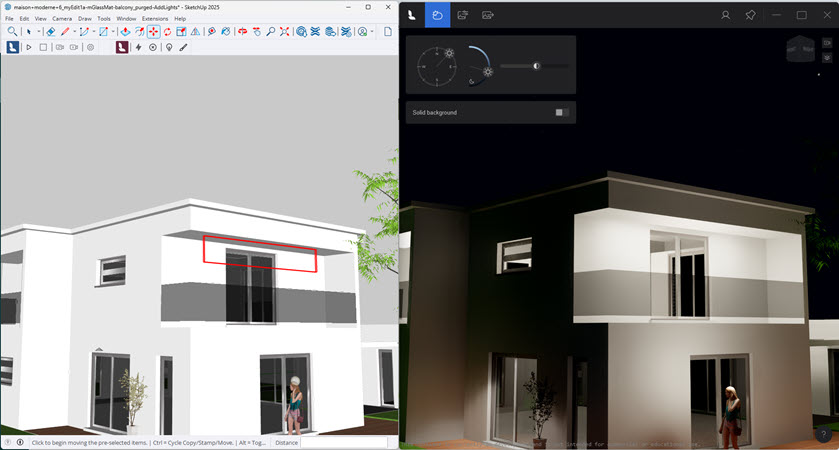The width and height of the screenshot is (839, 450).
Task: Open the Enscape account profile icon
Action: [726, 15]
